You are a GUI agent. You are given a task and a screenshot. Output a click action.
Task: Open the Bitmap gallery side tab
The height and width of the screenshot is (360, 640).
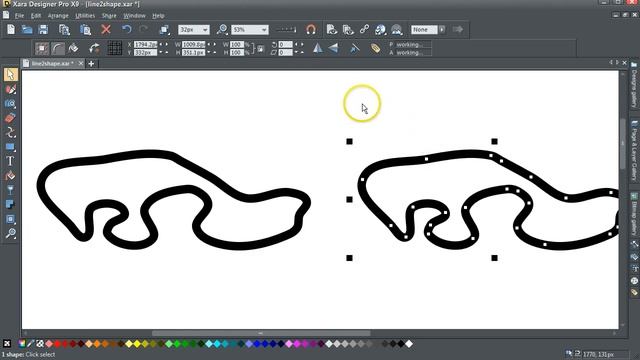[634, 214]
